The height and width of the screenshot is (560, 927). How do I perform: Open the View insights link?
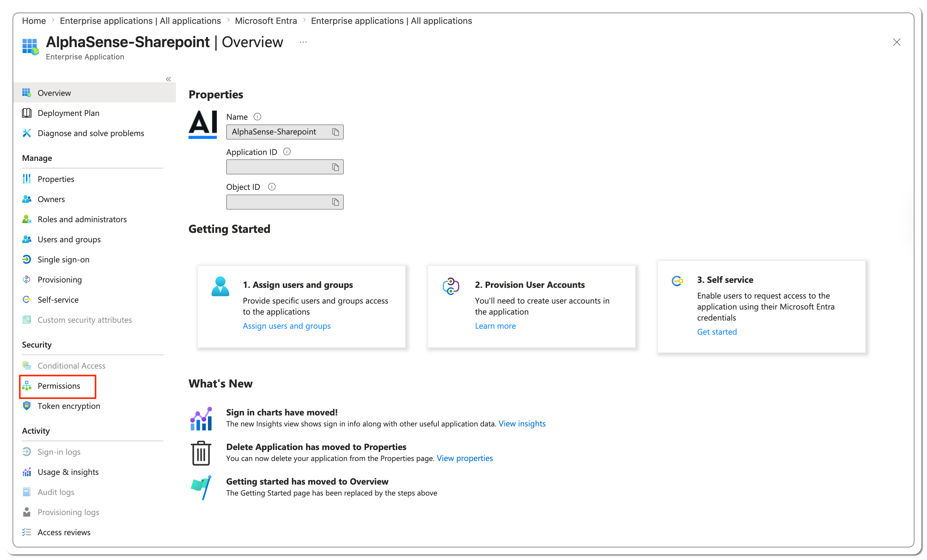coord(522,424)
